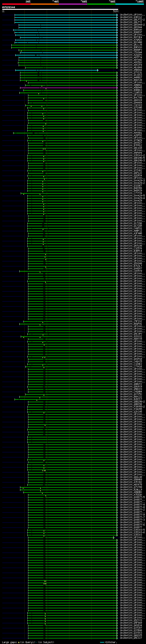Viewport: 146px width, 644px height.
Task: Select hit label UniRef100_P39055-2
Action: pos(132,406)
